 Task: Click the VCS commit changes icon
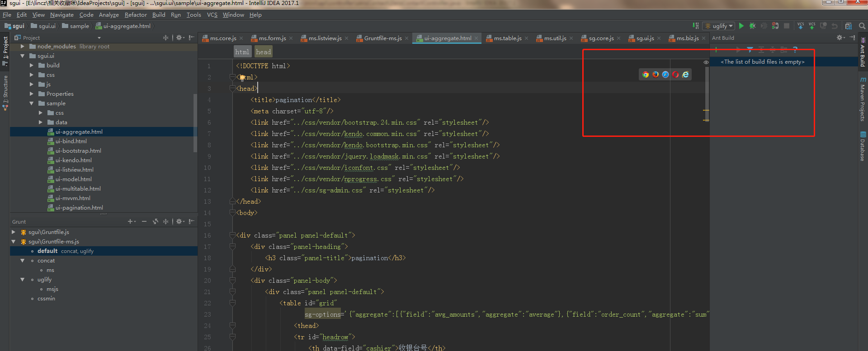pos(812,26)
